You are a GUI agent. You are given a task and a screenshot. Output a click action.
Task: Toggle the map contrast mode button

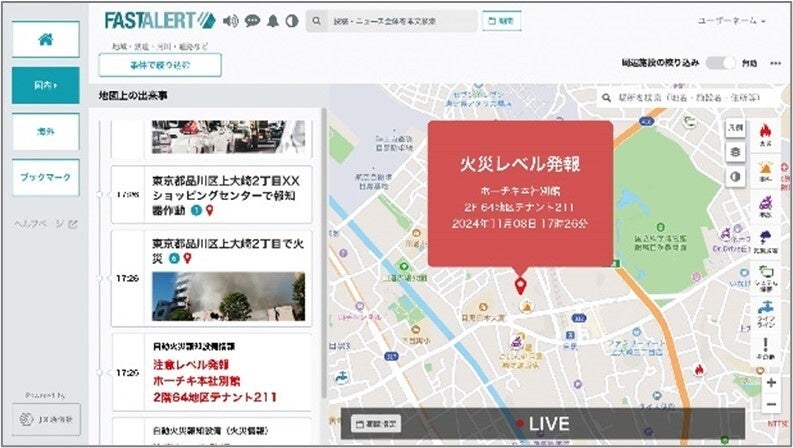(735, 176)
